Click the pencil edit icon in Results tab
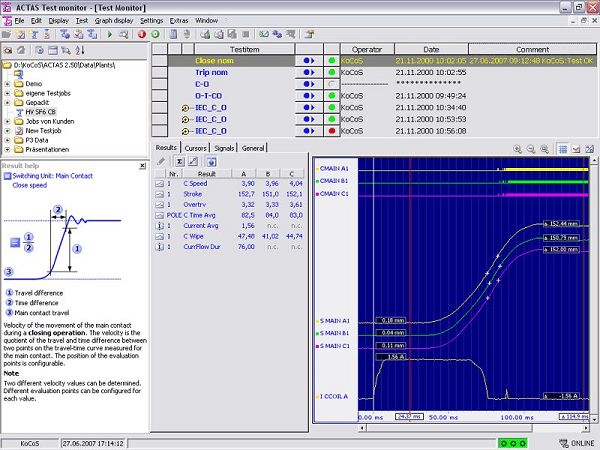600x450 pixels. 162,161
